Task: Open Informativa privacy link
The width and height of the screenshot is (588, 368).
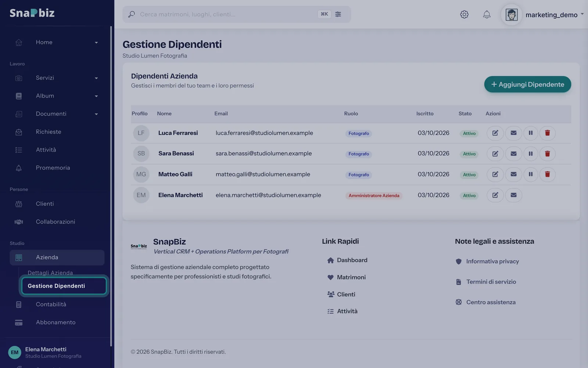Action: tap(487, 261)
